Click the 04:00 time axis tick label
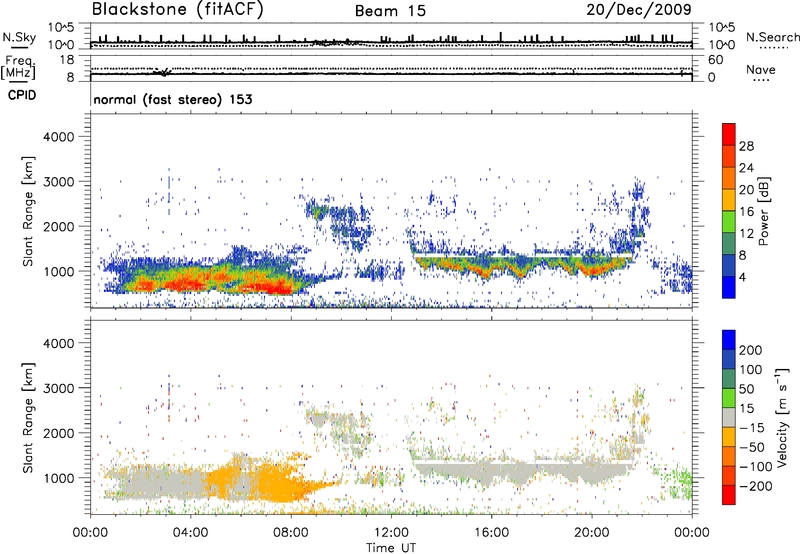 [191, 533]
